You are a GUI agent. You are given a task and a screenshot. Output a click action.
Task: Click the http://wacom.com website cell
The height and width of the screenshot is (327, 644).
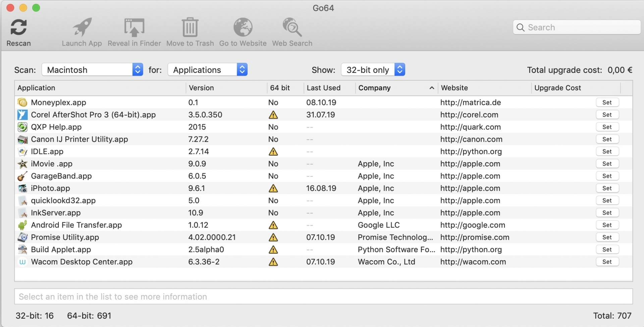click(473, 262)
